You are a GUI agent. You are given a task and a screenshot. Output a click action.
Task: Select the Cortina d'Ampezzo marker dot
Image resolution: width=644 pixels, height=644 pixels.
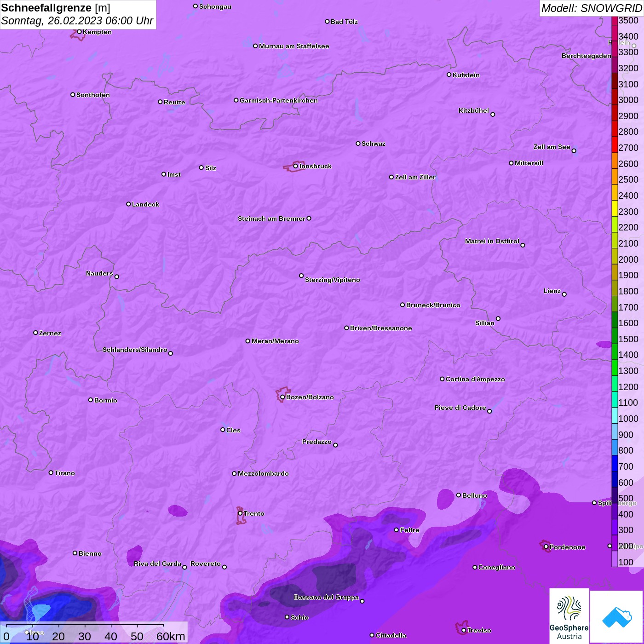[442, 379]
